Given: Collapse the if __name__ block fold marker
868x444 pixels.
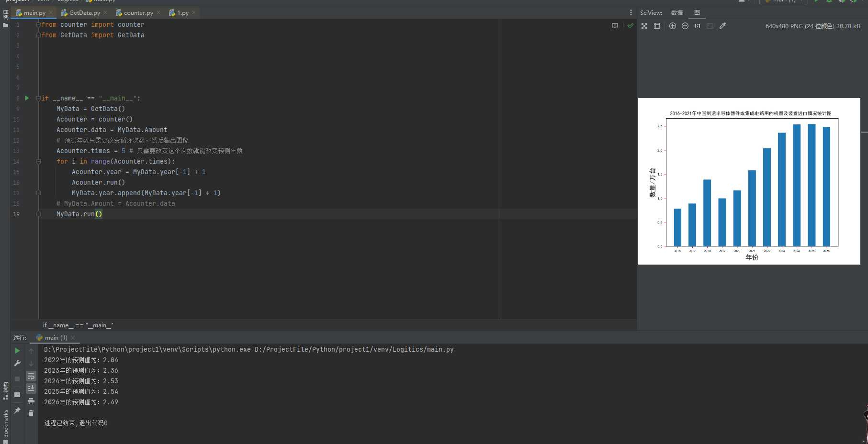Looking at the screenshot, I should coord(38,98).
